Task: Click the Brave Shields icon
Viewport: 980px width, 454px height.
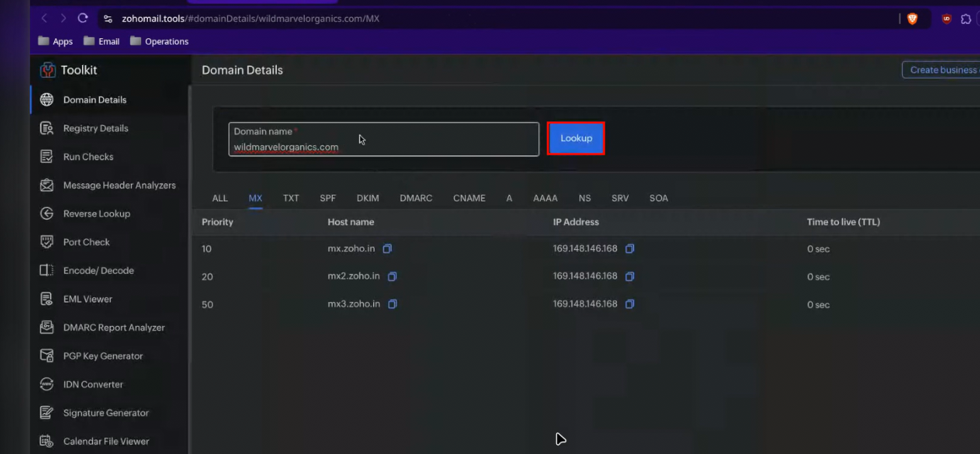Action: (x=912, y=19)
